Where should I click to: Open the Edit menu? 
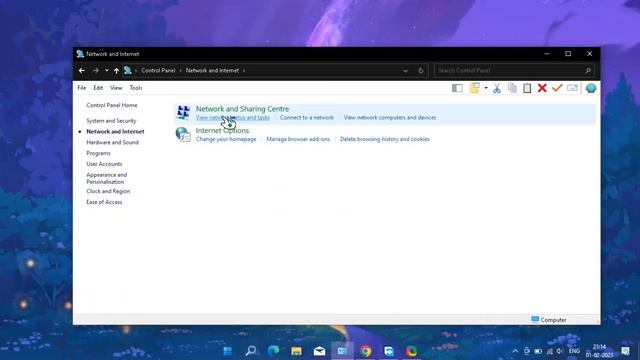98,88
